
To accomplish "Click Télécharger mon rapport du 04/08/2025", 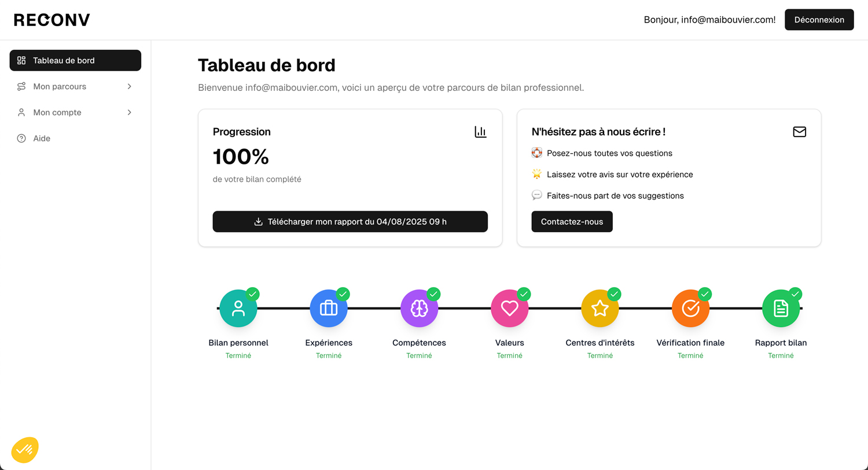I will (x=350, y=222).
